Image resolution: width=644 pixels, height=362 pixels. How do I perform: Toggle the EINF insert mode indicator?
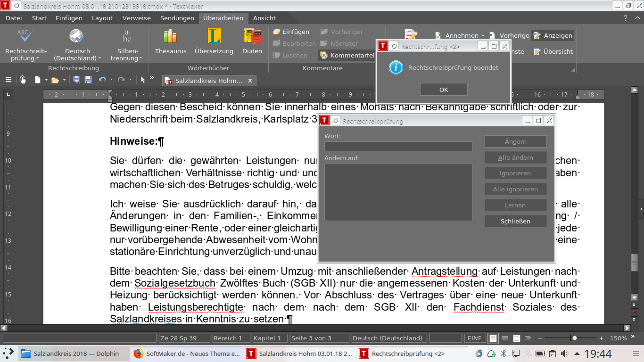pyautogui.click(x=474, y=338)
